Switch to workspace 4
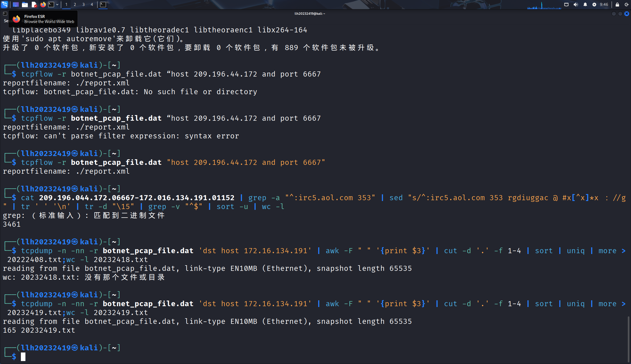The height and width of the screenshot is (364, 631). point(92,5)
